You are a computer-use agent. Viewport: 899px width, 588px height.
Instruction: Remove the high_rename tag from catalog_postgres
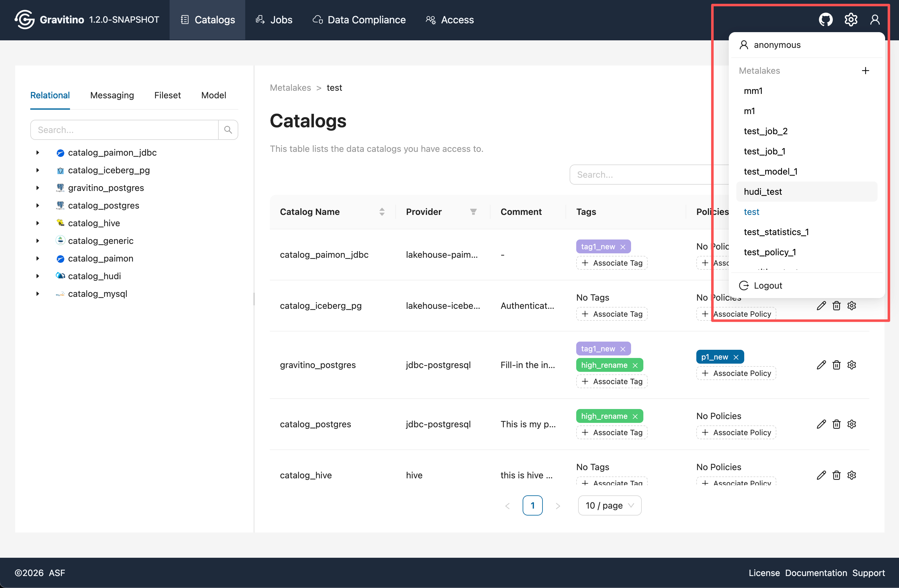coord(635,416)
